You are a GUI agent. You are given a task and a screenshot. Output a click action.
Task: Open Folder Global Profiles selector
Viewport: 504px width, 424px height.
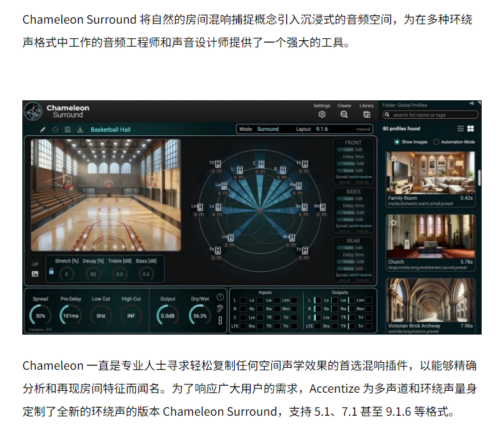pyautogui.click(x=404, y=105)
